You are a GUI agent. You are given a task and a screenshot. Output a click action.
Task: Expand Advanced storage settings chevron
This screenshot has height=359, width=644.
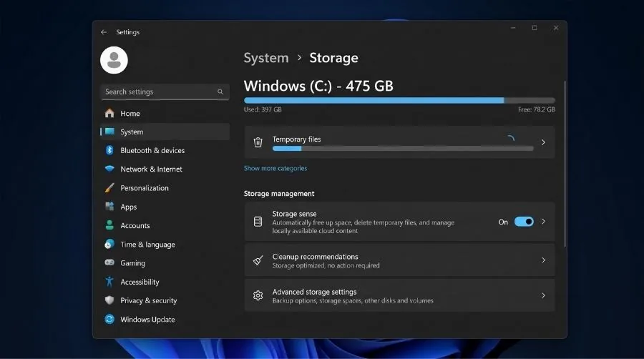click(x=543, y=295)
